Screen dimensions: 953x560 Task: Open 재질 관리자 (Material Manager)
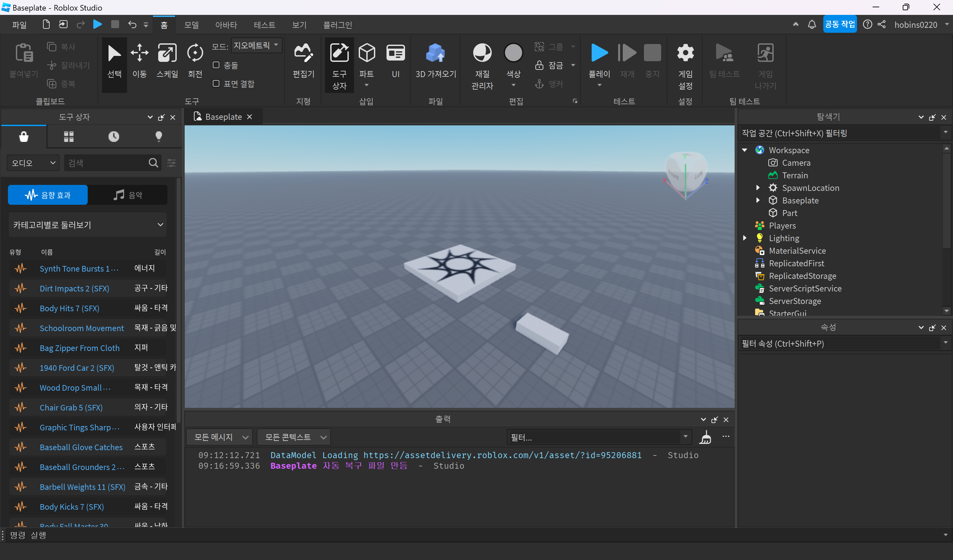click(x=482, y=66)
